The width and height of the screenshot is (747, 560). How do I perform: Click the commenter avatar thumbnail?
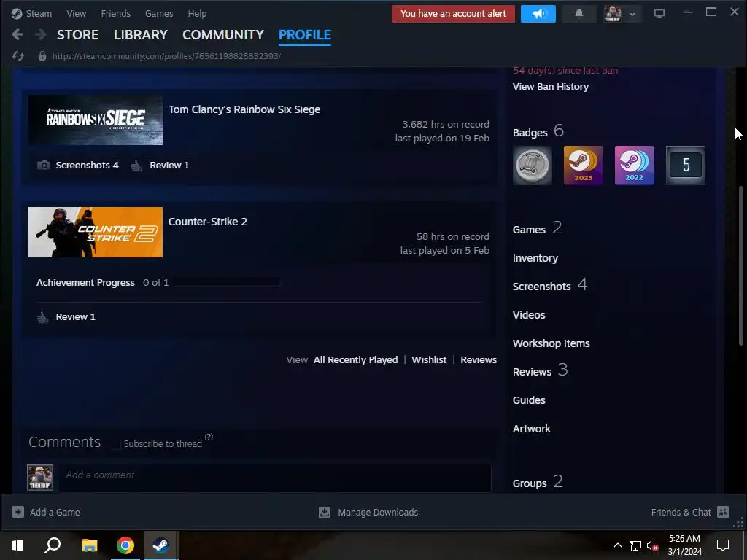[40, 478]
